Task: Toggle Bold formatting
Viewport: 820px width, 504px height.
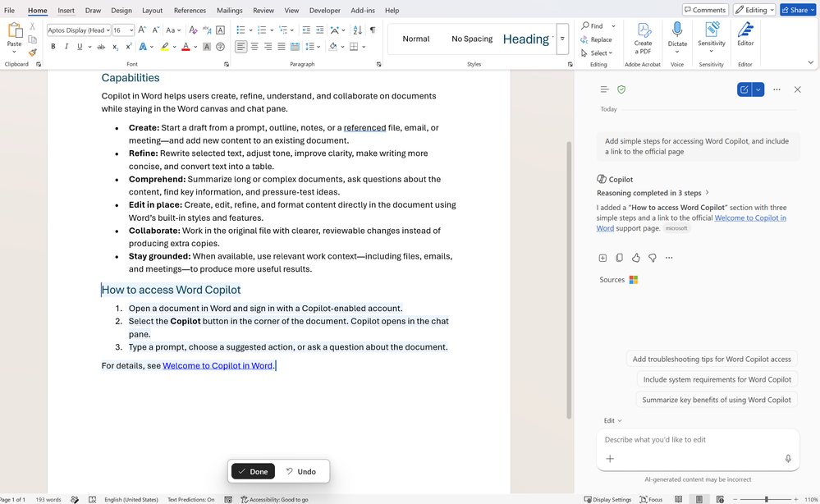Action: tap(53, 47)
